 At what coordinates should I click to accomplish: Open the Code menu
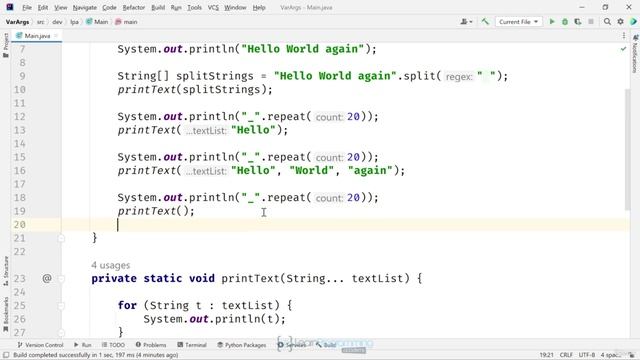tap(109, 7)
